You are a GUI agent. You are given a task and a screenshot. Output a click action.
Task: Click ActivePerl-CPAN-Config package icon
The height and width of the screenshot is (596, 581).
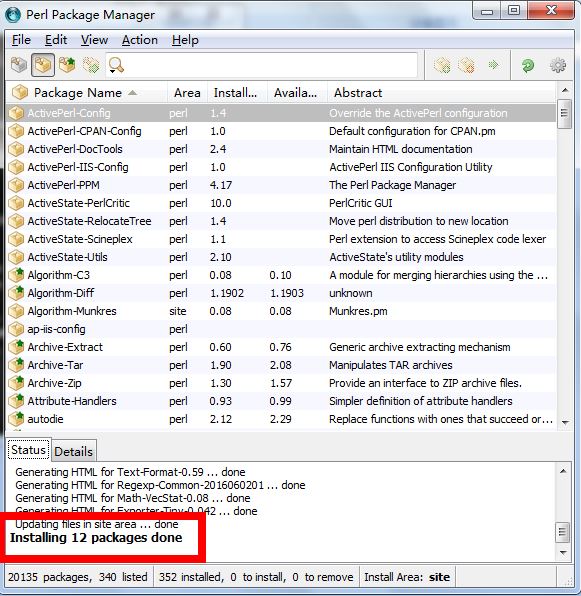click(x=16, y=131)
